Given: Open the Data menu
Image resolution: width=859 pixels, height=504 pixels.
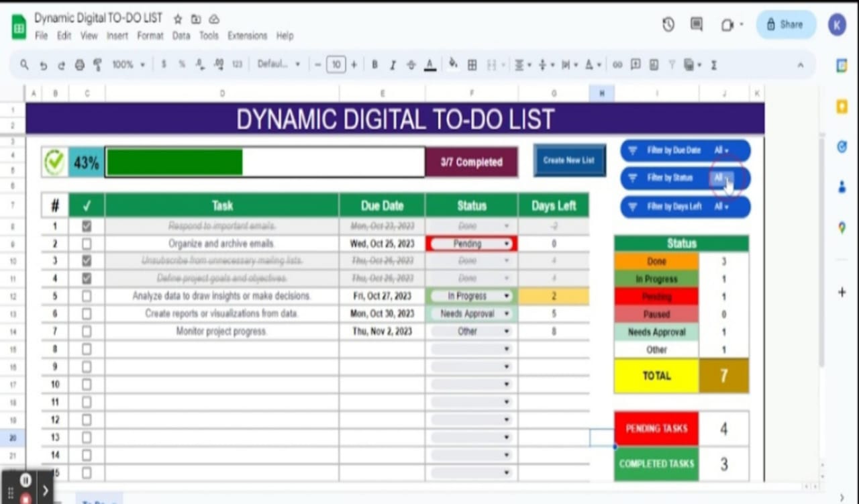Looking at the screenshot, I should coord(181,36).
